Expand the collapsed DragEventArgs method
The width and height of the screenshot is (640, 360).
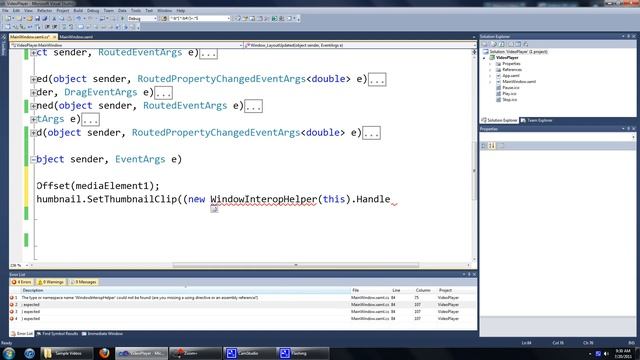coord(33,93)
